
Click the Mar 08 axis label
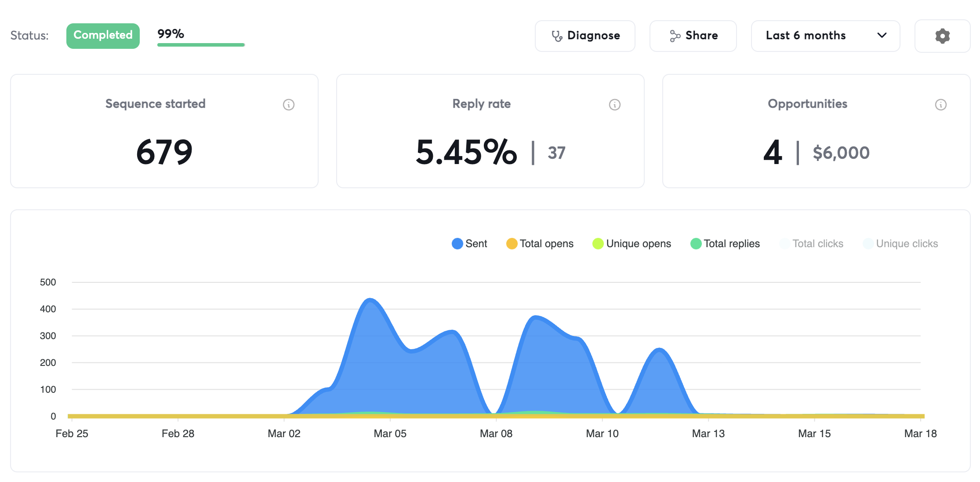tap(496, 434)
